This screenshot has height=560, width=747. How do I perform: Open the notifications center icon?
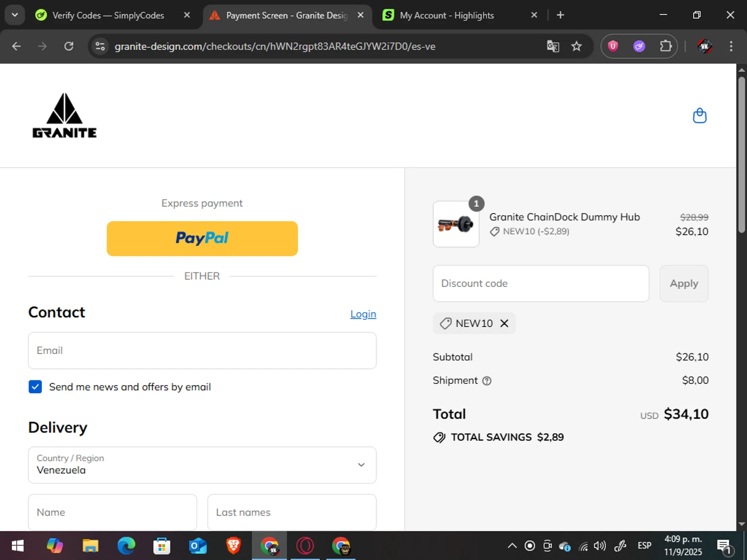725,547
